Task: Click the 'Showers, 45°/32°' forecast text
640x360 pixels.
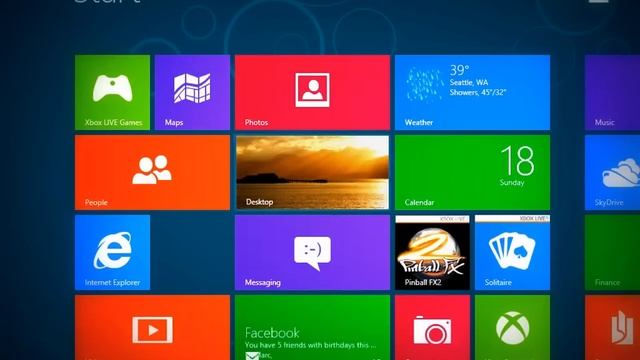Action: (478, 93)
